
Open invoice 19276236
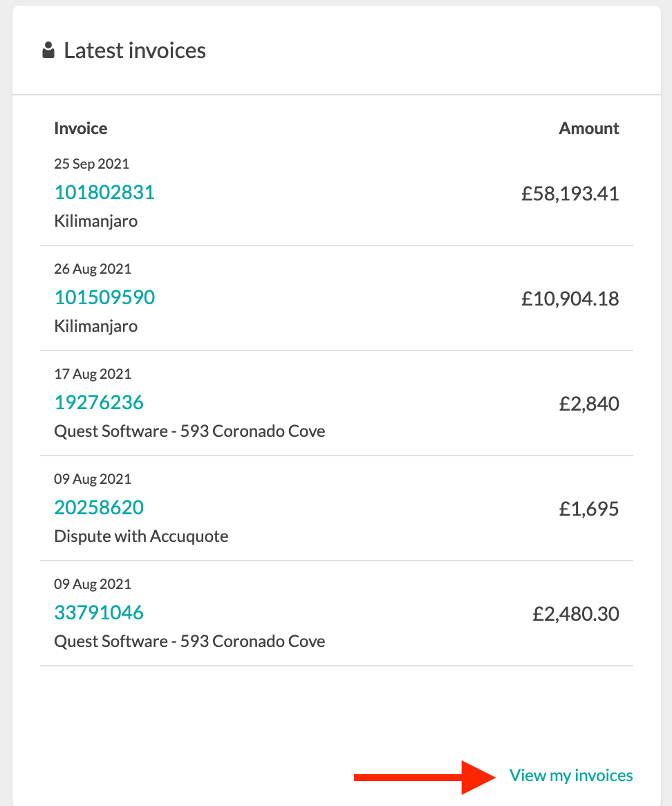point(99,402)
